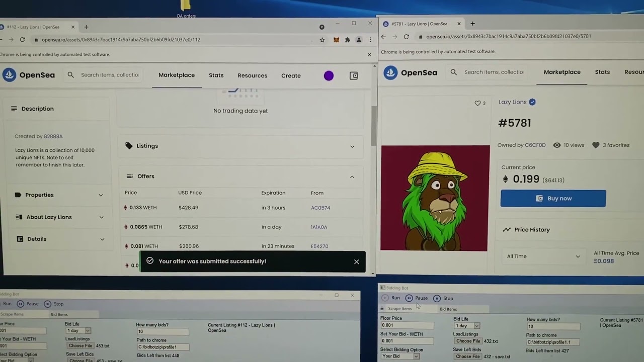Click How many bids field in right bot

click(553, 327)
